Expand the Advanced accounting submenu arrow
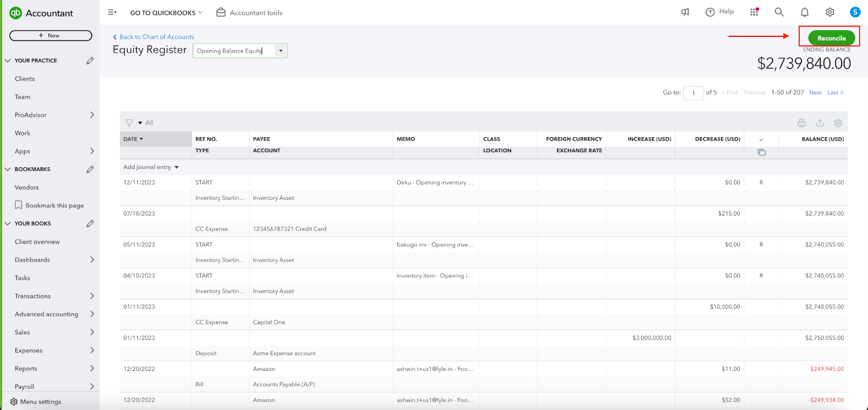The height and width of the screenshot is (410, 868). [92, 314]
